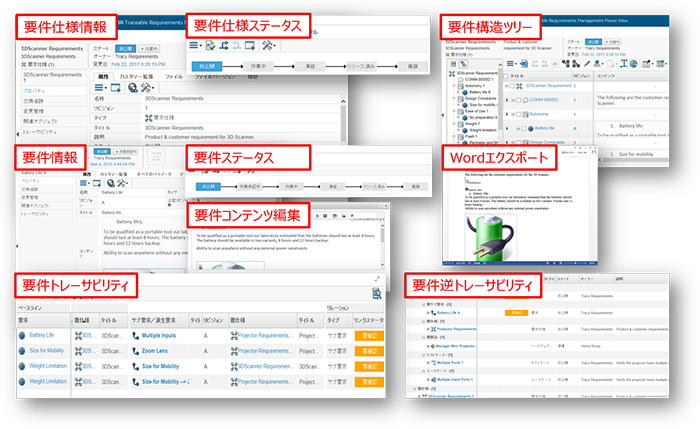This screenshot has height=429, width=700.
Task: Open 変更管理 in 要件仕様情報 left navigation
Action: pyautogui.click(x=33, y=111)
